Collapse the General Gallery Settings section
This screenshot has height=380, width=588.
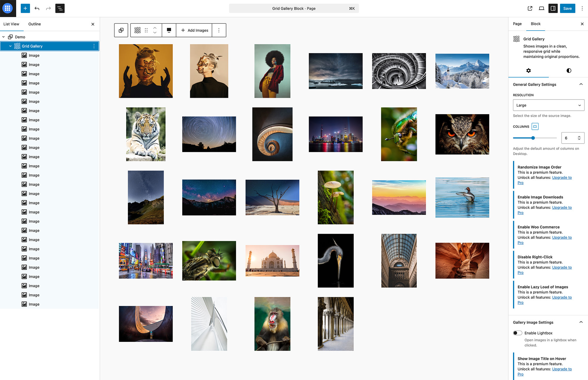[x=581, y=84]
